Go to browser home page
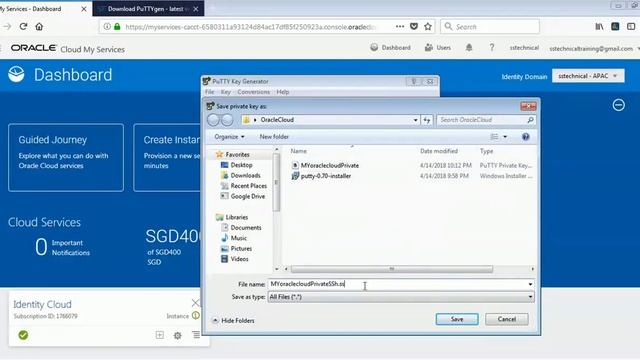The image size is (640, 360). (39, 27)
